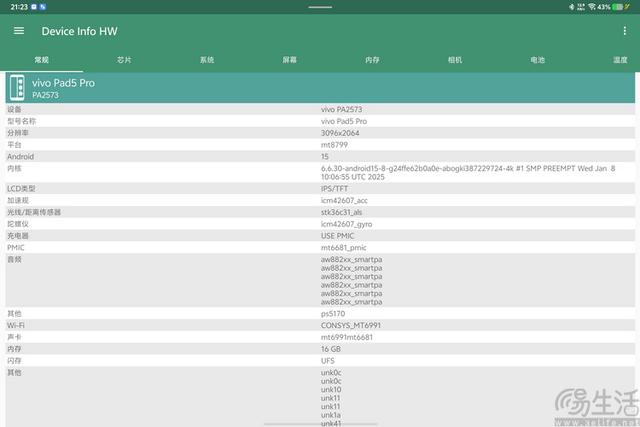This screenshot has width=640, height=427.
Task: Tap the bottom gesture navigation pill
Action: coord(320,424)
